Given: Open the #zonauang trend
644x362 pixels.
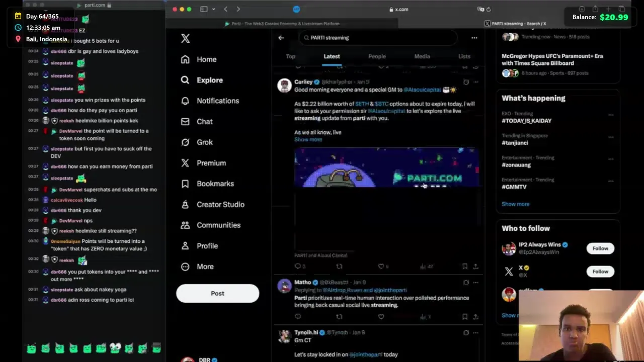Looking at the screenshot, I should coord(516,165).
